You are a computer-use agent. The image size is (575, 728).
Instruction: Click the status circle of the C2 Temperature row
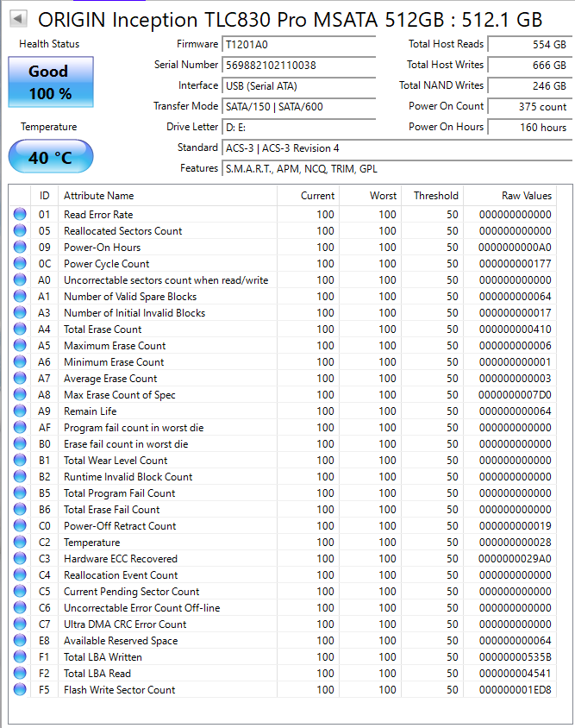click(x=20, y=542)
